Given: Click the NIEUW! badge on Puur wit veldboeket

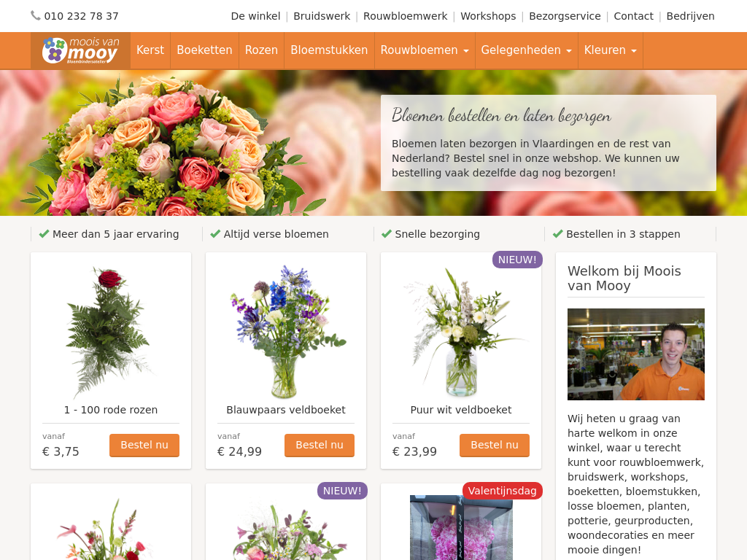Looking at the screenshot, I should 517,260.
